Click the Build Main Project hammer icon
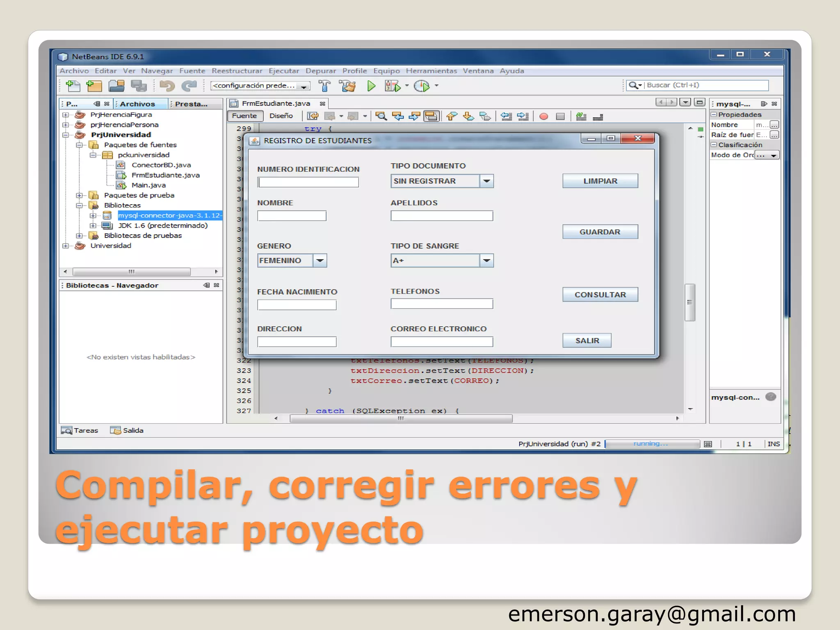The width and height of the screenshot is (840, 630). [x=324, y=86]
